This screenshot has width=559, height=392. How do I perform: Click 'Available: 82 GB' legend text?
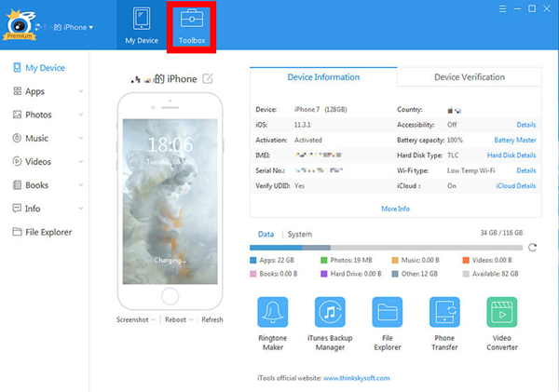tap(496, 274)
